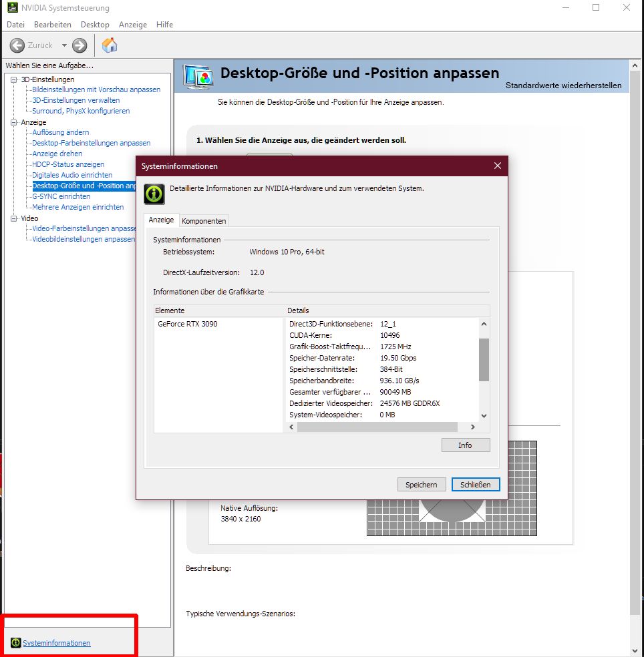Viewport: 644px width, 657px height.
Task: Open the Desktop menu
Action: tap(95, 24)
